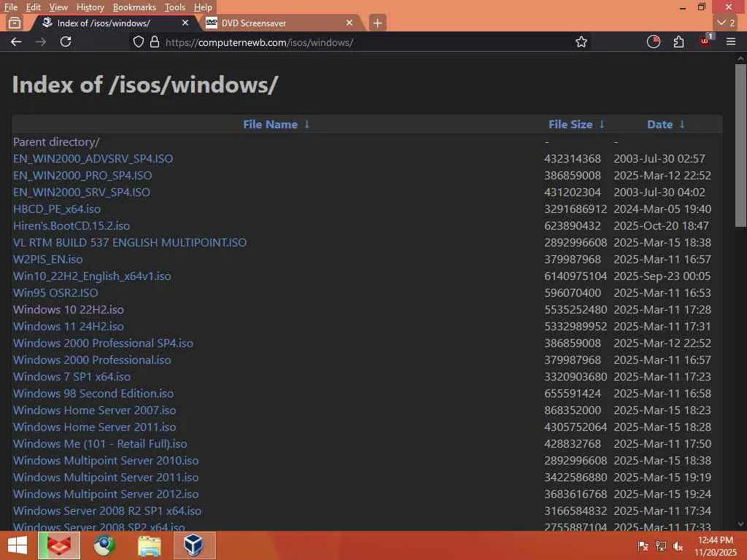
Task: Download EN_WIN2000_SRV_SP4.ISO
Action: [x=82, y=192]
